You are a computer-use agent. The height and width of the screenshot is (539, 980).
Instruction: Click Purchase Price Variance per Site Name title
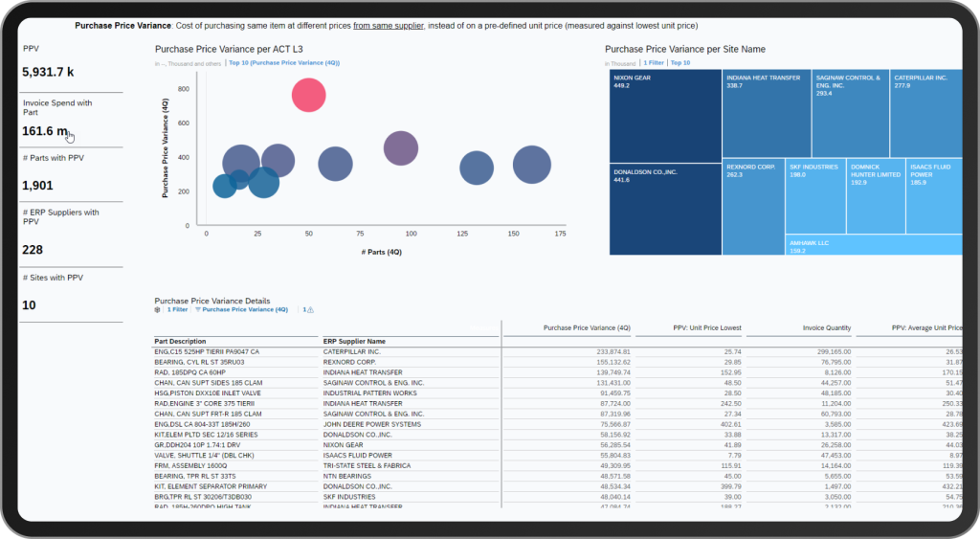(x=685, y=50)
